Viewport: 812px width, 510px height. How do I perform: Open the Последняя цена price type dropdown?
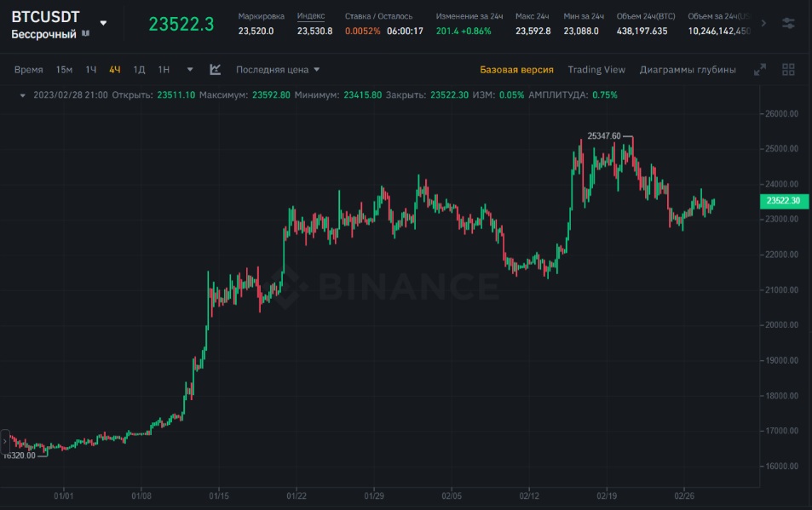coord(278,70)
